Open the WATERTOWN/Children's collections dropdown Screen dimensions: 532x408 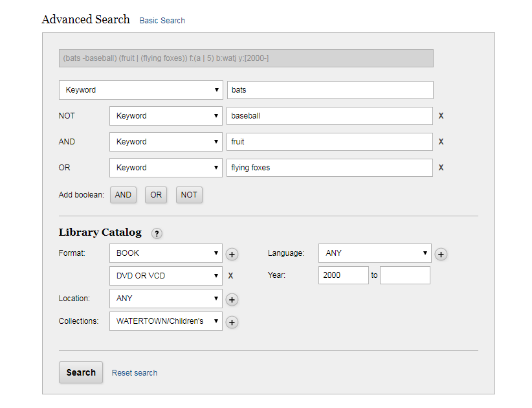(166, 321)
